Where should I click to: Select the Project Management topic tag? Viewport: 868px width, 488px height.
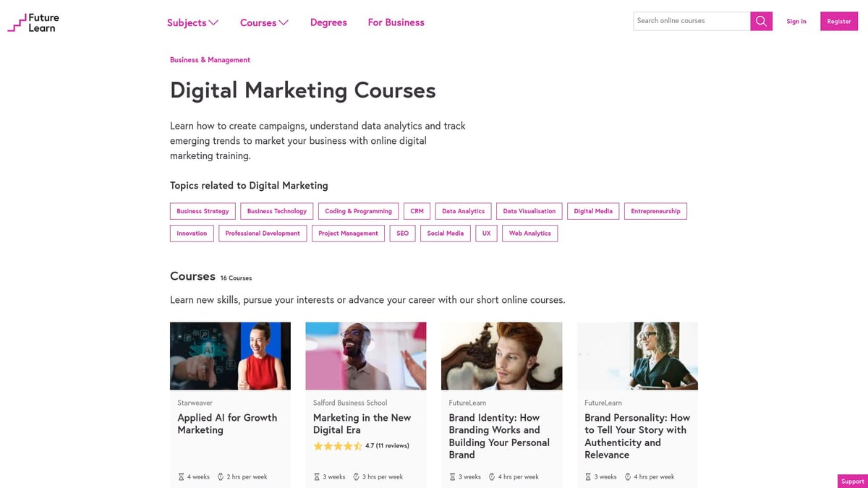[349, 234]
